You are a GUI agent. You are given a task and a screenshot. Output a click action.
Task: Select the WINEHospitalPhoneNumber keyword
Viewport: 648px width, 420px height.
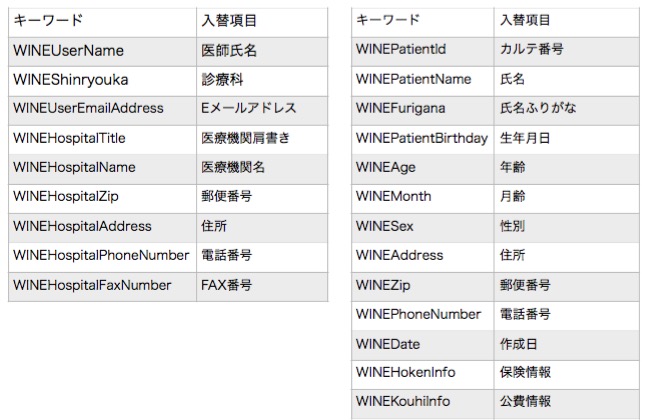click(x=101, y=256)
